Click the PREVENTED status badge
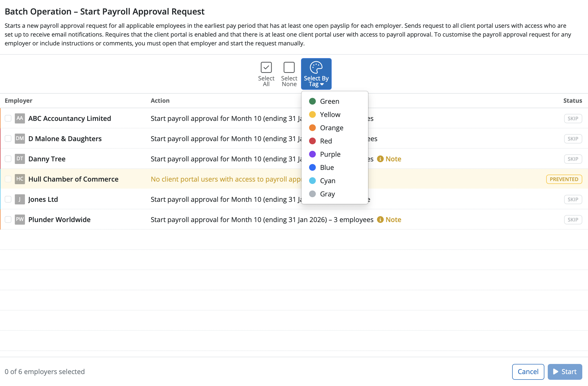This screenshot has height=386, width=588. point(564,179)
